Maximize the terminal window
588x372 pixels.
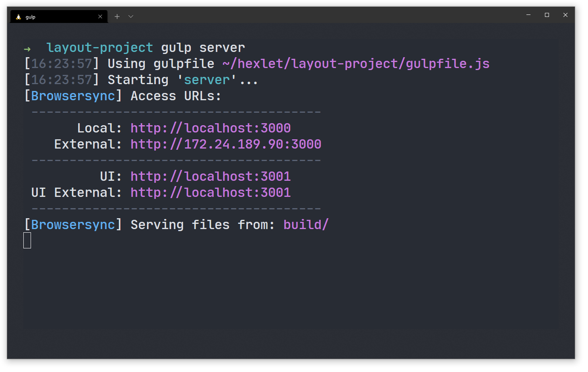click(547, 15)
